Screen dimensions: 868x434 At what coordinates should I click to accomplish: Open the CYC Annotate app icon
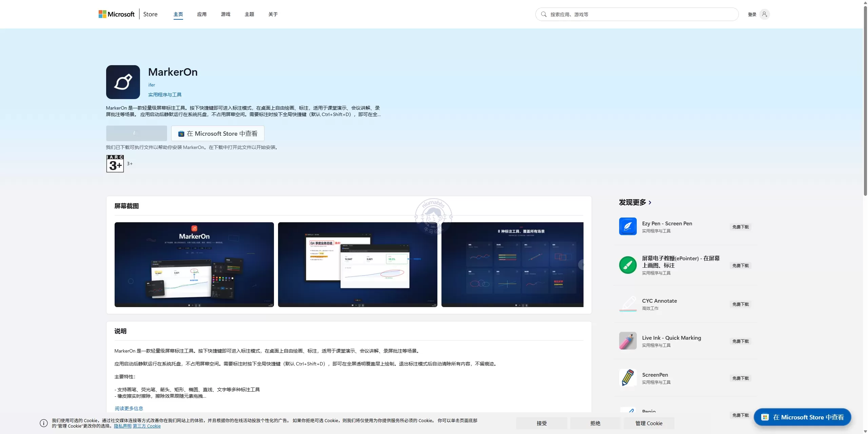628,304
